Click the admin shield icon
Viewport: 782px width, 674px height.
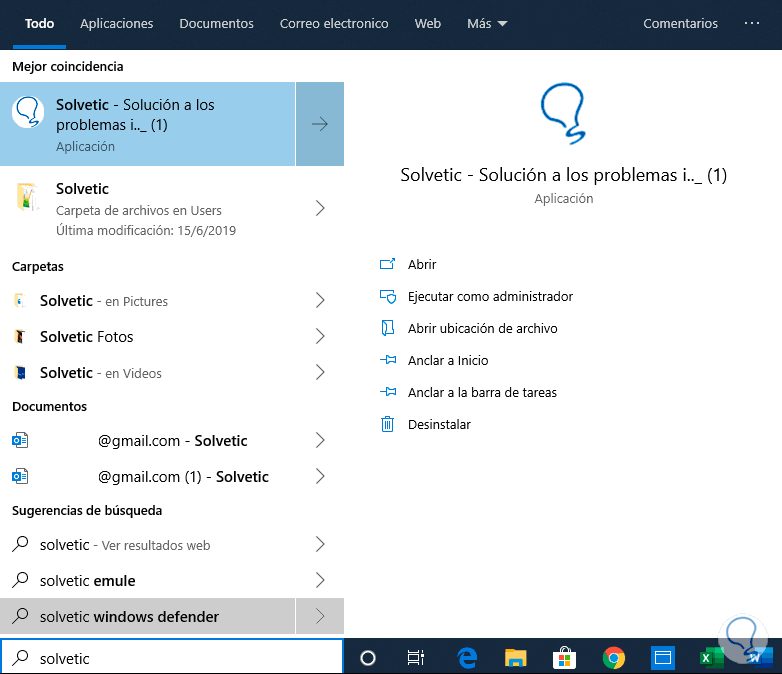click(388, 296)
